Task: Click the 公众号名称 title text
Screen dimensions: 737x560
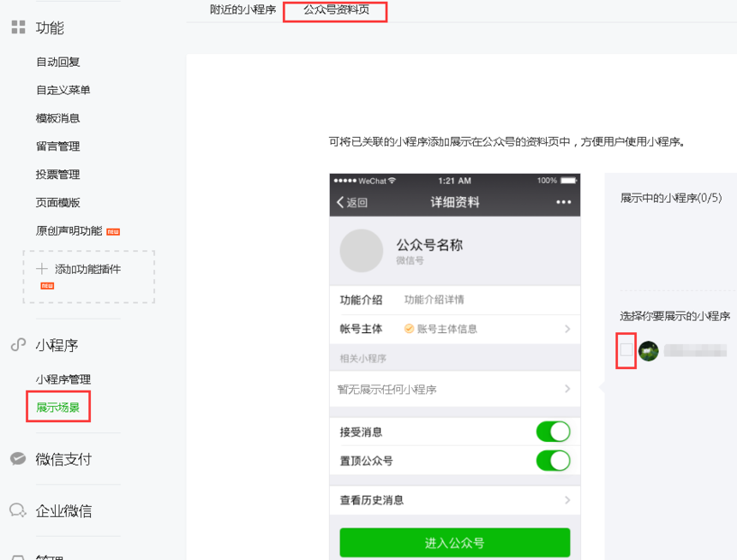Action: [x=429, y=245]
